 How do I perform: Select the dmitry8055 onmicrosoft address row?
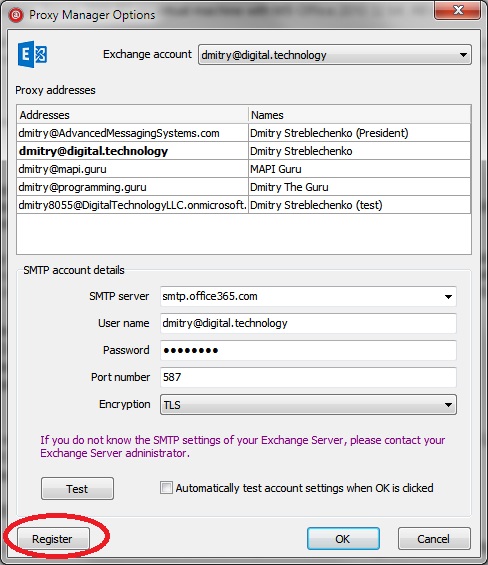(x=244, y=205)
